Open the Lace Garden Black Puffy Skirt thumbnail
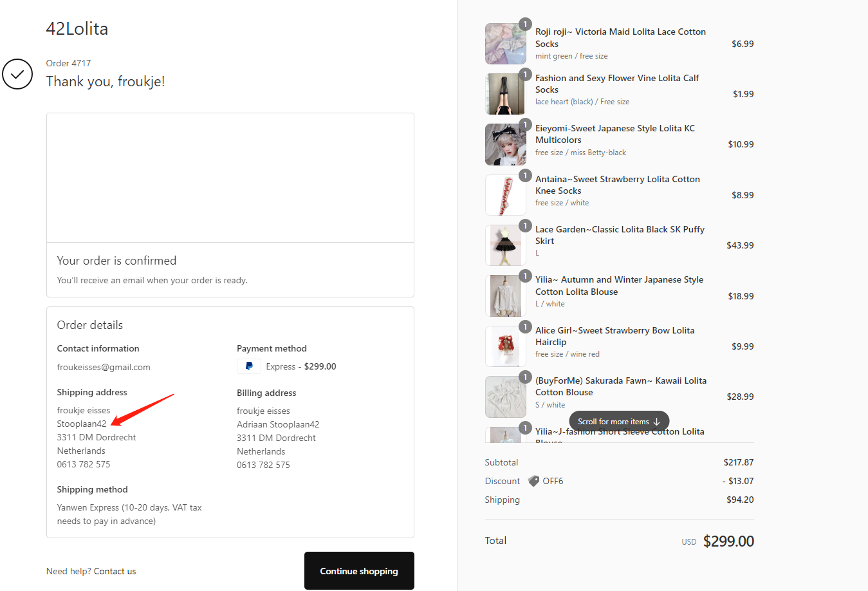 [506, 245]
